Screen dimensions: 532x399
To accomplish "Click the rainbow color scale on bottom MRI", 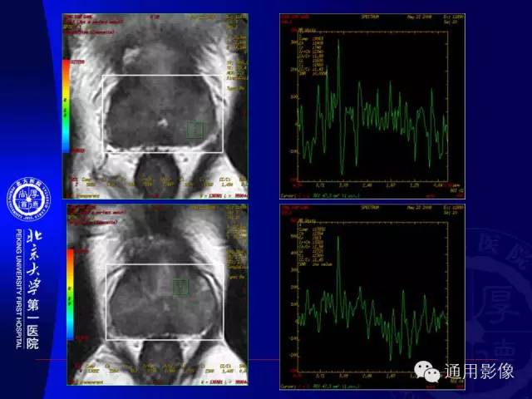I will 70,294.
